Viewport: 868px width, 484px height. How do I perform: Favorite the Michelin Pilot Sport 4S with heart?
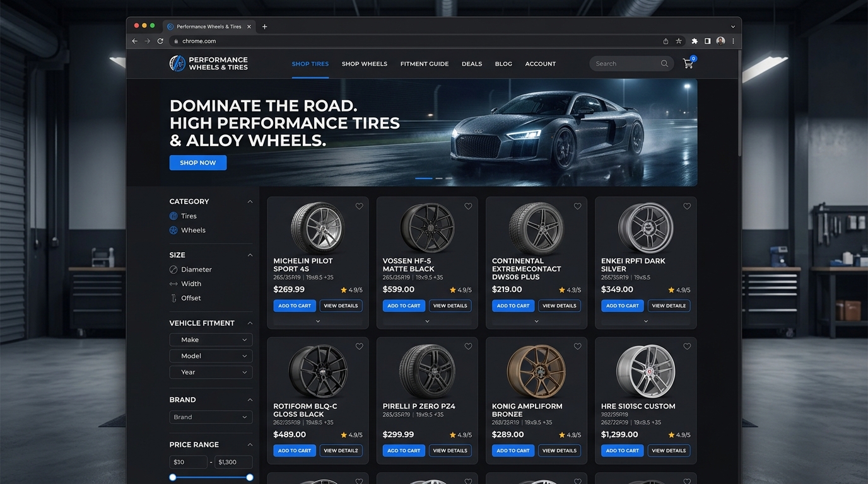pyautogui.click(x=360, y=206)
